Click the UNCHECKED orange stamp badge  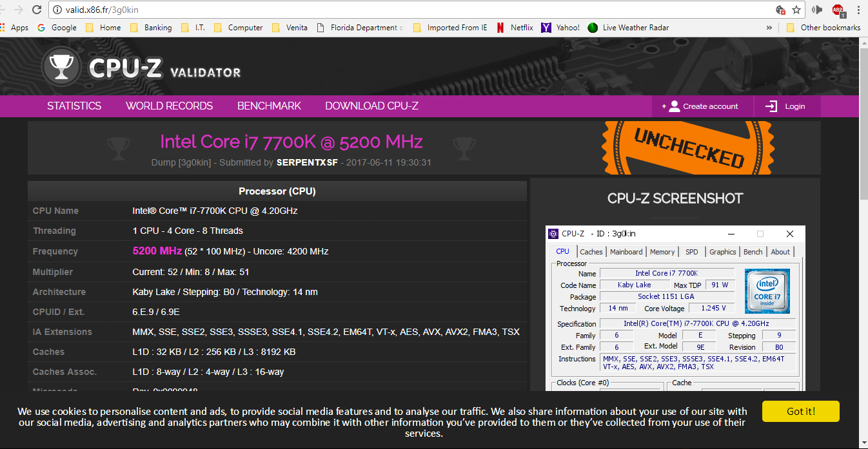[x=688, y=148]
